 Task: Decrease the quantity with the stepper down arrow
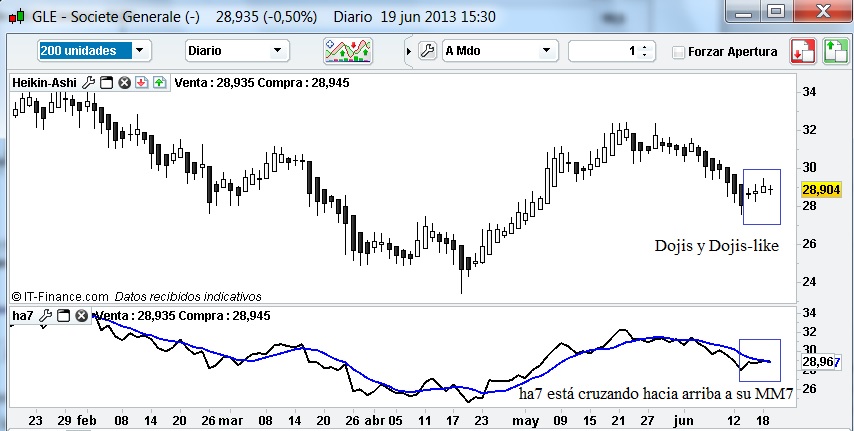(x=645, y=55)
